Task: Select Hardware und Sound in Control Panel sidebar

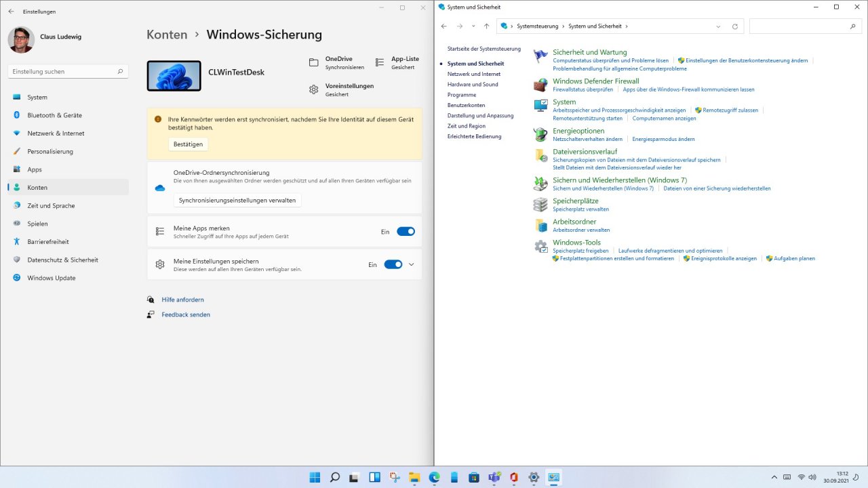Action: click(x=473, y=84)
